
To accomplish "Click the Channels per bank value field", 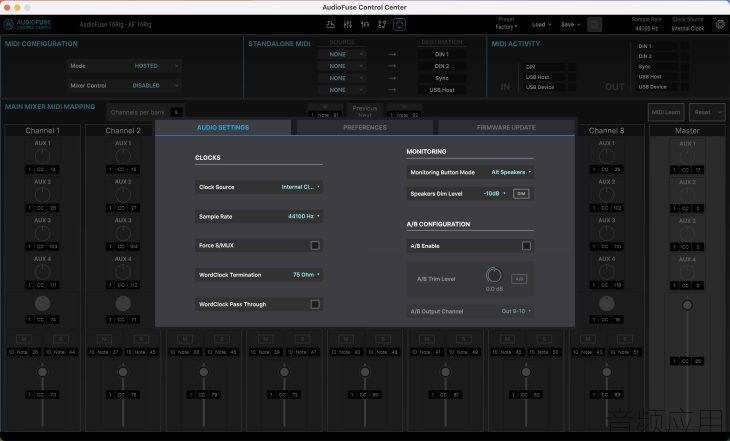I will point(176,112).
